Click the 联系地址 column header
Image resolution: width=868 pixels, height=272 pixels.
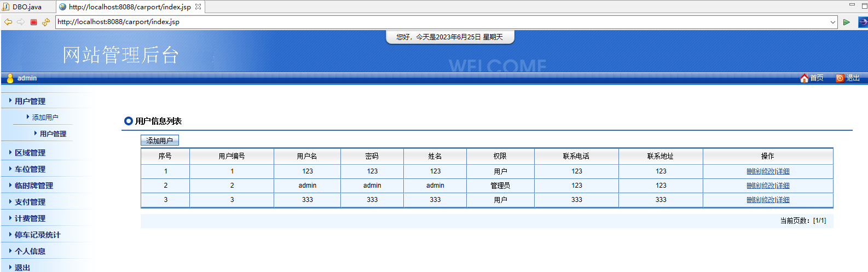pyautogui.click(x=661, y=156)
